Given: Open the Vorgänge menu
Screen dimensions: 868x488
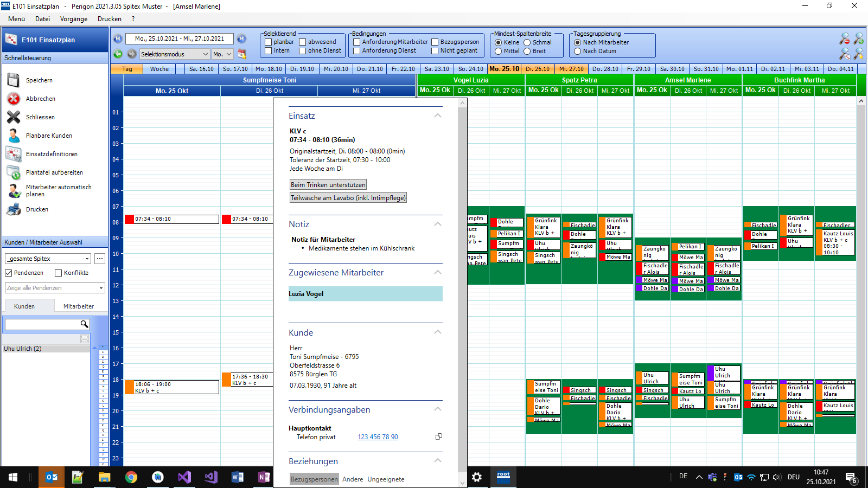Looking at the screenshot, I should pyautogui.click(x=74, y=19).
